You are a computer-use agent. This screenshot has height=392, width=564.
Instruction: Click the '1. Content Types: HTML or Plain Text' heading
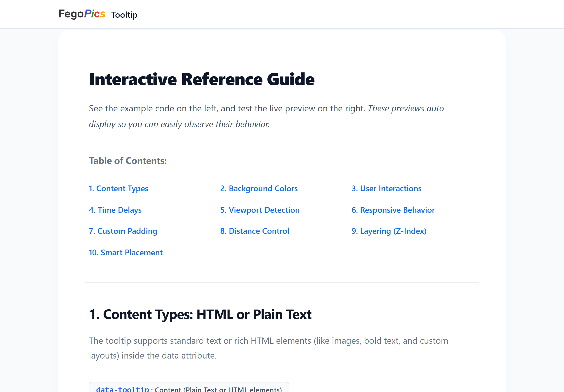pyautogui.click(x=200, y=314)
